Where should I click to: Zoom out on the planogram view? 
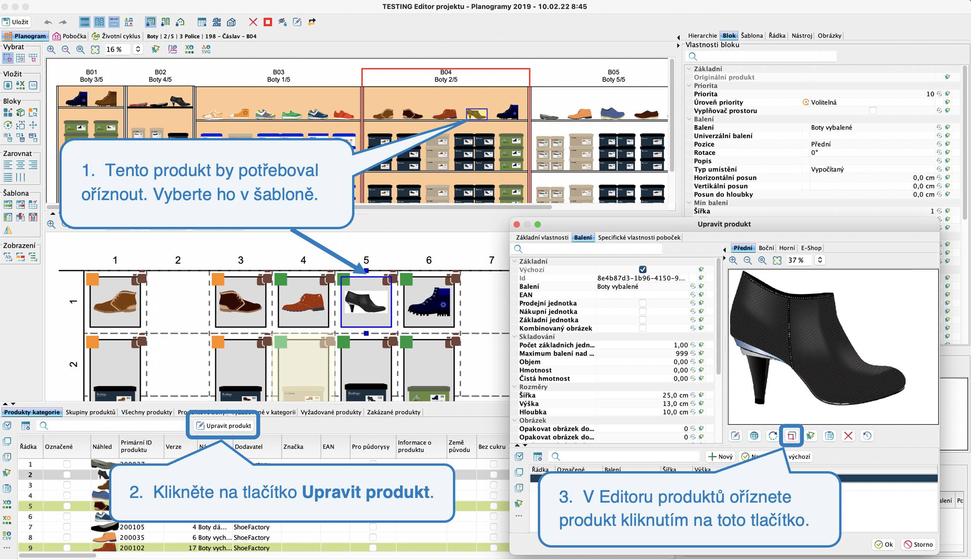pos(66,50)
